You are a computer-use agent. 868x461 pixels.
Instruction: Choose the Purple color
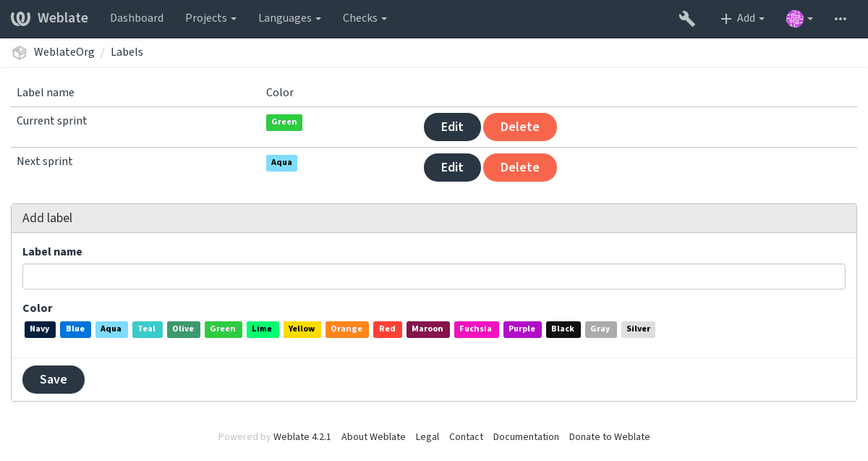pos(522,329)
